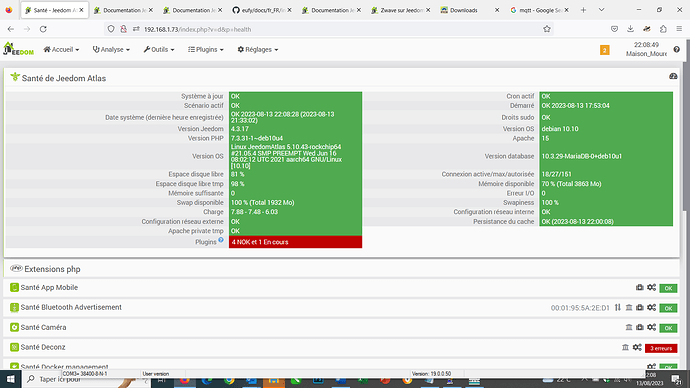The width and height of the screenshot is (690, 388).
Task: Open the help question mark in navbar
Action: (676, 49)
